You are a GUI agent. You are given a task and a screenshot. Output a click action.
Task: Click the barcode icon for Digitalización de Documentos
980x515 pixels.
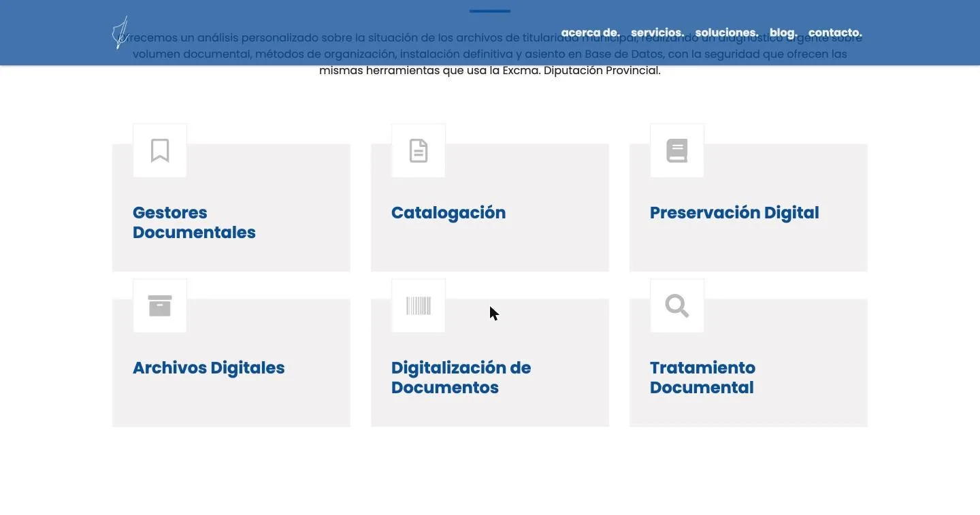click(x=419, y=305)
